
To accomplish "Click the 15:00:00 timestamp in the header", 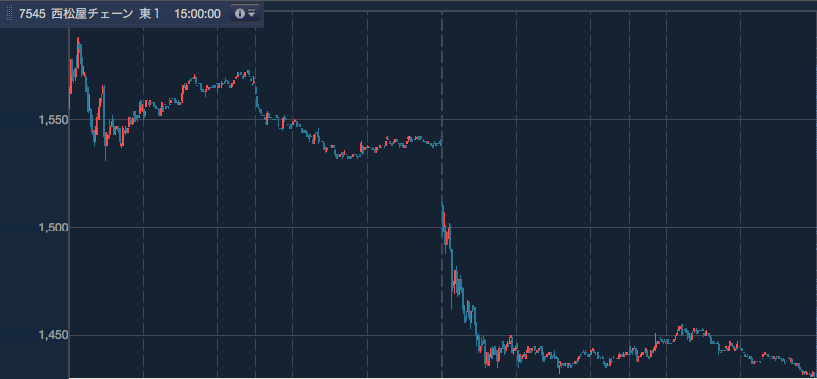I will 197,14.
